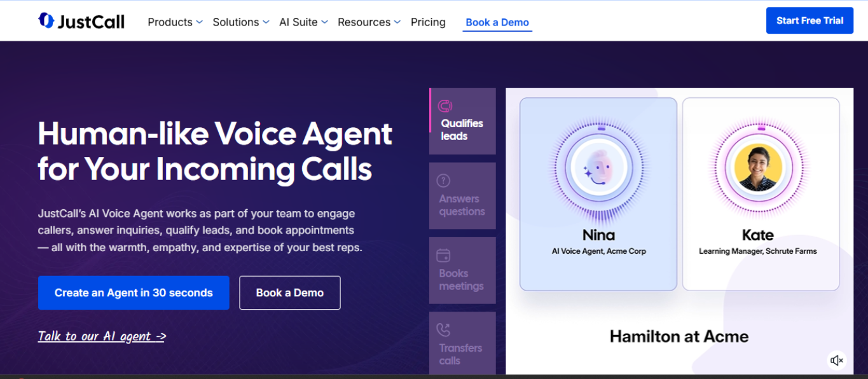The image size is (868, 379).
Task: Click Kate's profile photo avatar
Action: point(758,168)
